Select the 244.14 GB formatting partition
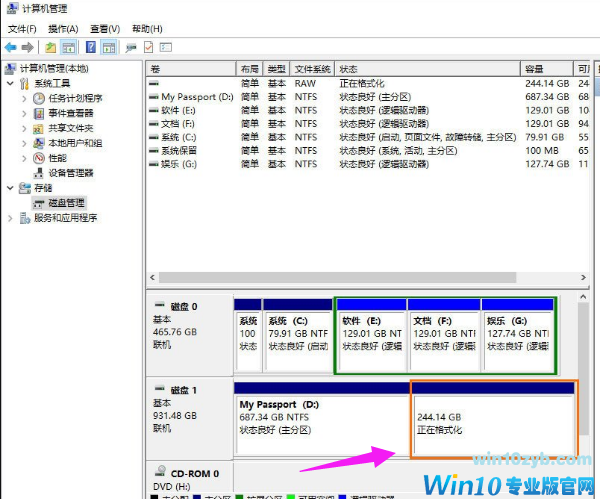Screen dimensions: 600x499 click(492, 420)
